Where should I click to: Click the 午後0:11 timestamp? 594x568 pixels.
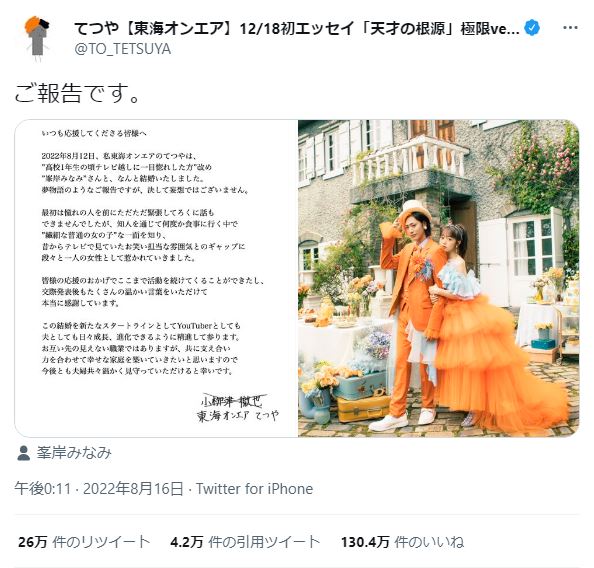[x=43, y=489]
